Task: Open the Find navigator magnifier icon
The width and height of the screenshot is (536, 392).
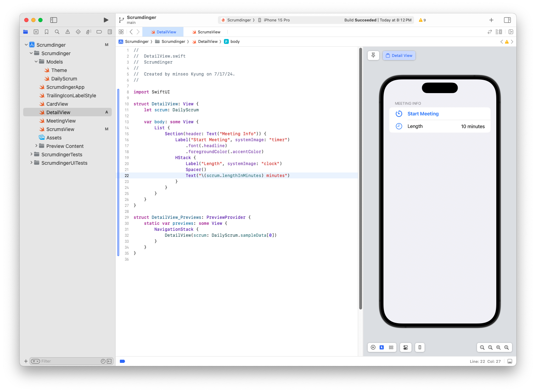Action: coord(57,32)
